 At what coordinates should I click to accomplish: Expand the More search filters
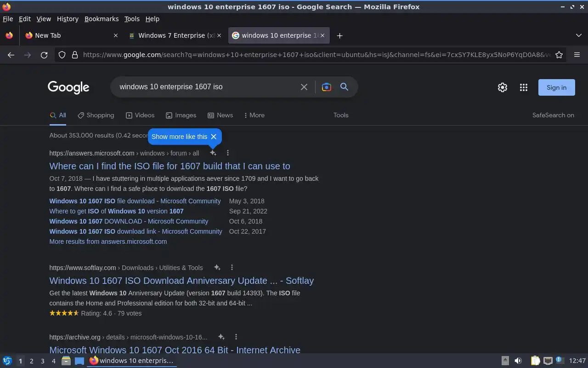coord(254,115)
